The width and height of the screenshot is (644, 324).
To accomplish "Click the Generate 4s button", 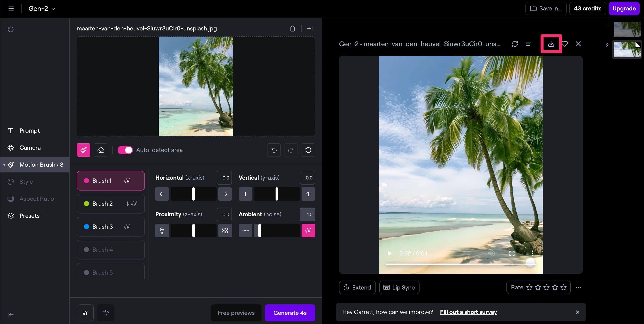I will tap(290, 313).
